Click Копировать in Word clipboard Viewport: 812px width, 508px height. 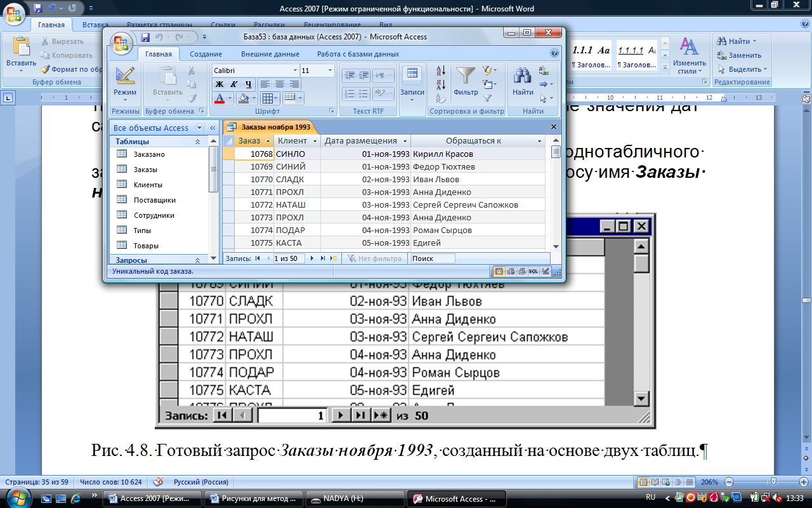click(65, 55)
